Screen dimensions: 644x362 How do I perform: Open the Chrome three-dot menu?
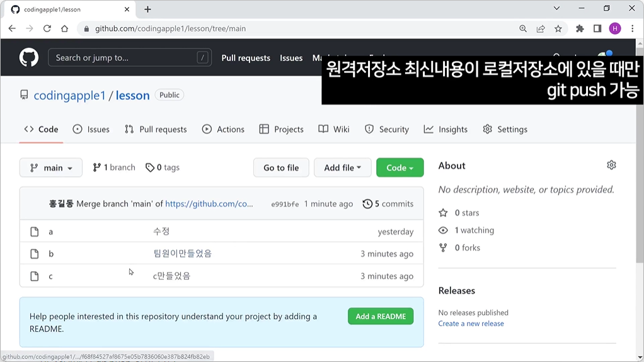(633, 28)
